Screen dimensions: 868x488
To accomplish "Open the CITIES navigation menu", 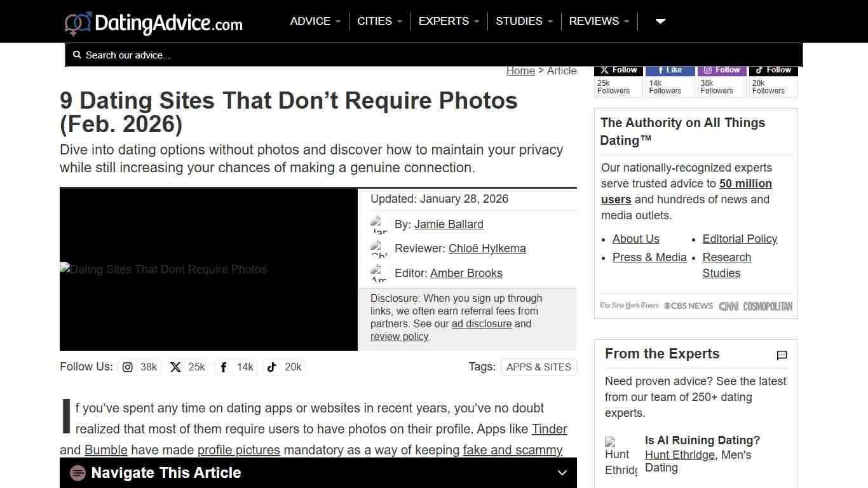I will coord(379,21).
